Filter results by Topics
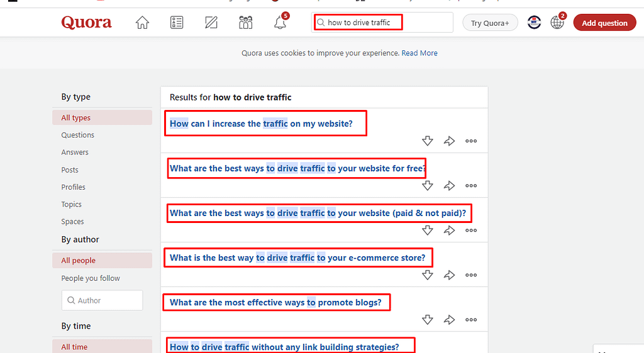644x353 pixels. pyautogui.click(x=72, y=204)
